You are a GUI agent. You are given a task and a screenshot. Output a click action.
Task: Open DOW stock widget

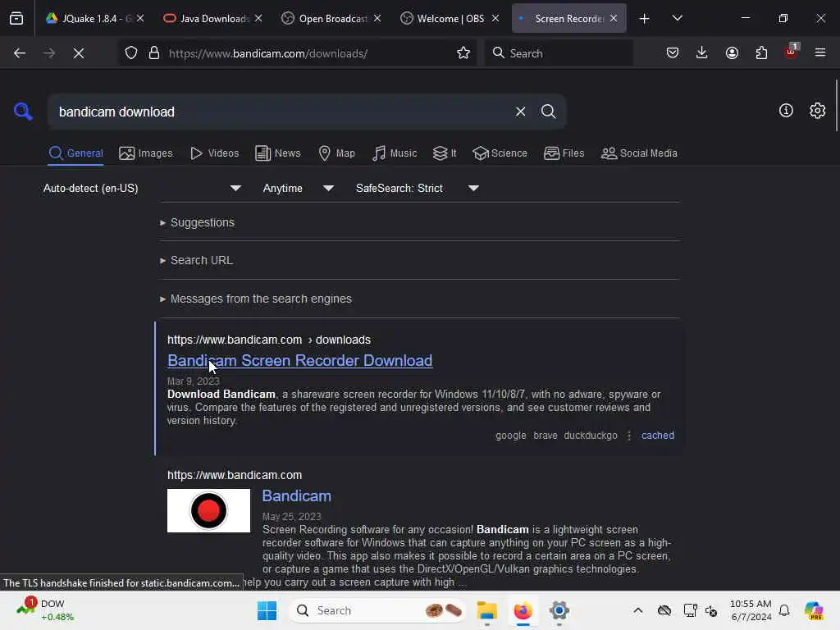pyautogui.click(x=45, y=610)
